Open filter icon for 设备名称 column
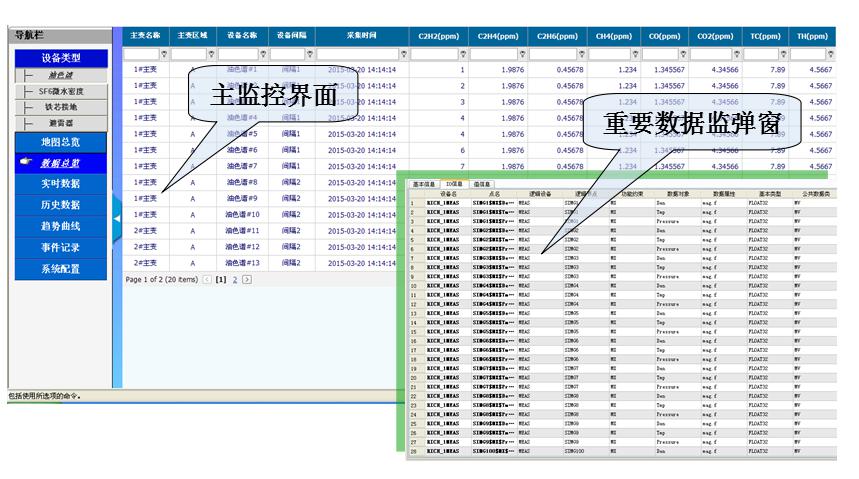Image resolution: width=859 pixels, height=479 pixels. click(263, 54)
